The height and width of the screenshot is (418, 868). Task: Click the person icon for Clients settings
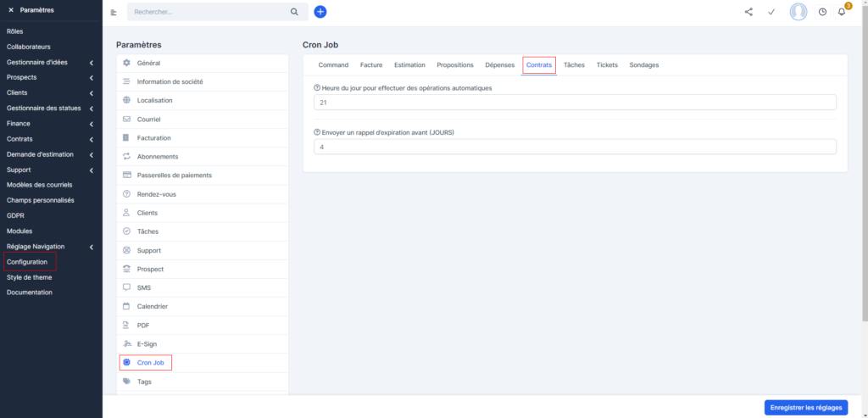click(126, 213)
